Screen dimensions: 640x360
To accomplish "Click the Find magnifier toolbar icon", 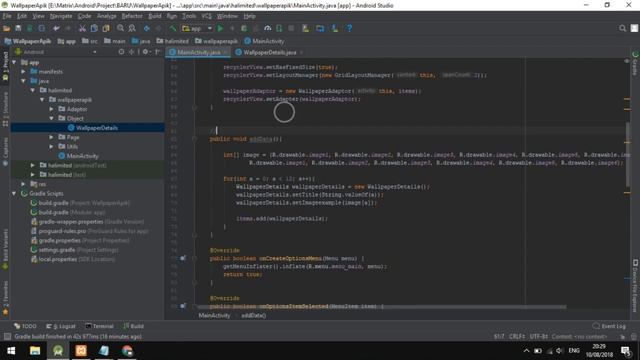I will [120, 29].
